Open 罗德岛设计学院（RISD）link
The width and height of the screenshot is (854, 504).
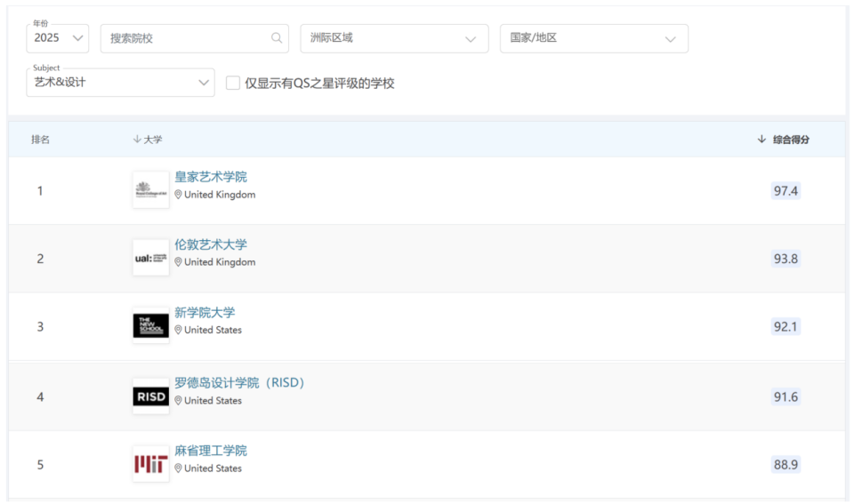239,382
